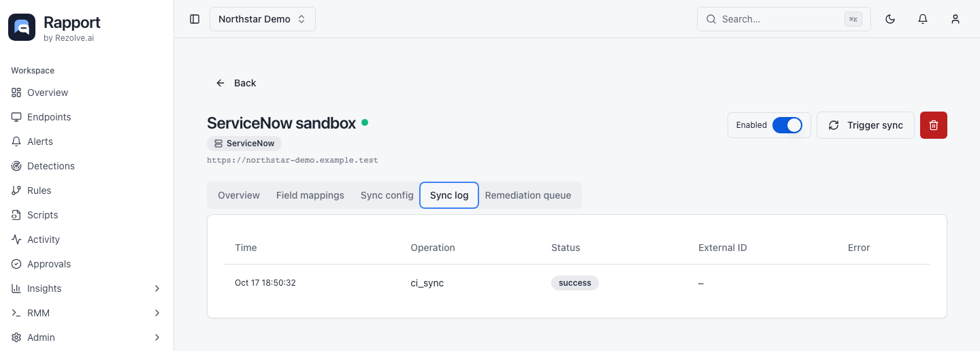Click the Time column header
The image size is (980, 351).
click(246, 248)
